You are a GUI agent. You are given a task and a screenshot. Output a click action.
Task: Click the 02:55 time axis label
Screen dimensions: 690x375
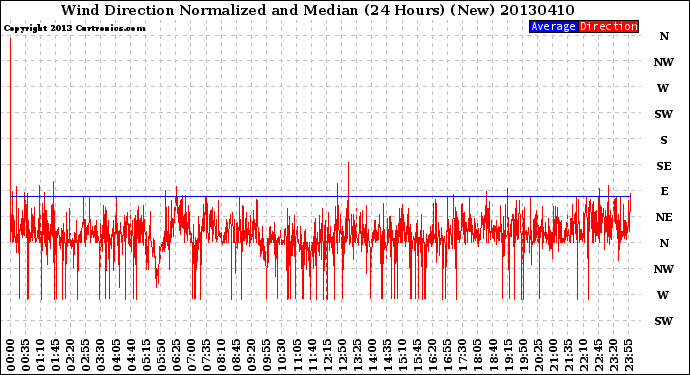point(86,355)
